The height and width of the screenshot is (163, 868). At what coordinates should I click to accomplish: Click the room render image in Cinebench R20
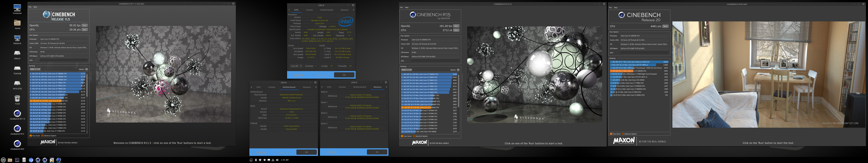point(768,75)
